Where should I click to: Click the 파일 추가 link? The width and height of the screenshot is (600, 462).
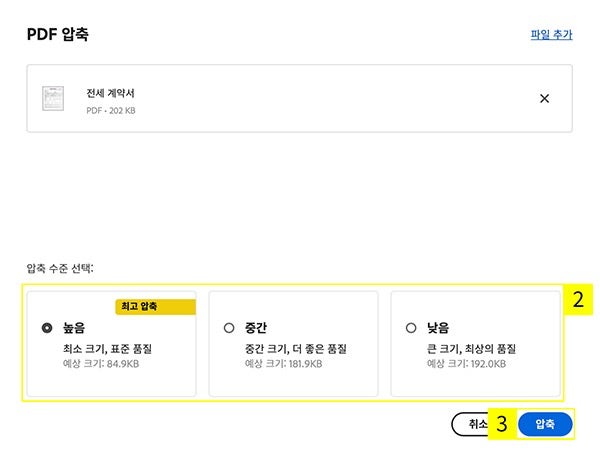pyautogui.click(x=551, y=34)
